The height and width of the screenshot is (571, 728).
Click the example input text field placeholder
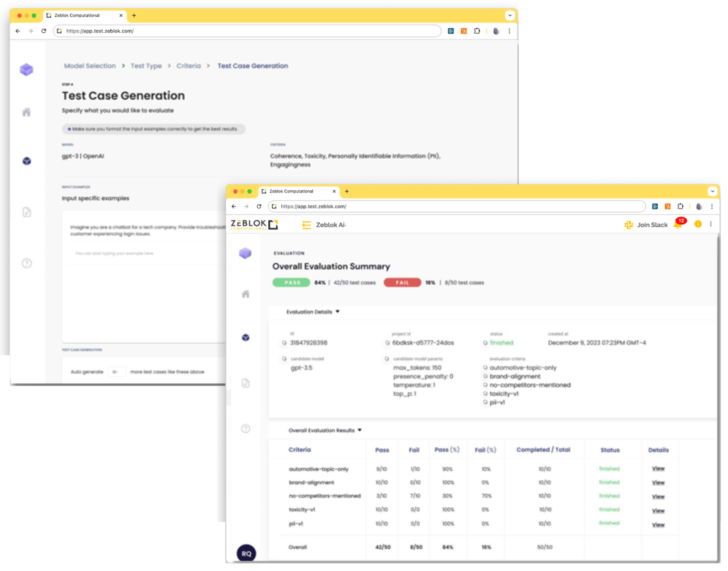pyautogui.click(x=114, y=253)
